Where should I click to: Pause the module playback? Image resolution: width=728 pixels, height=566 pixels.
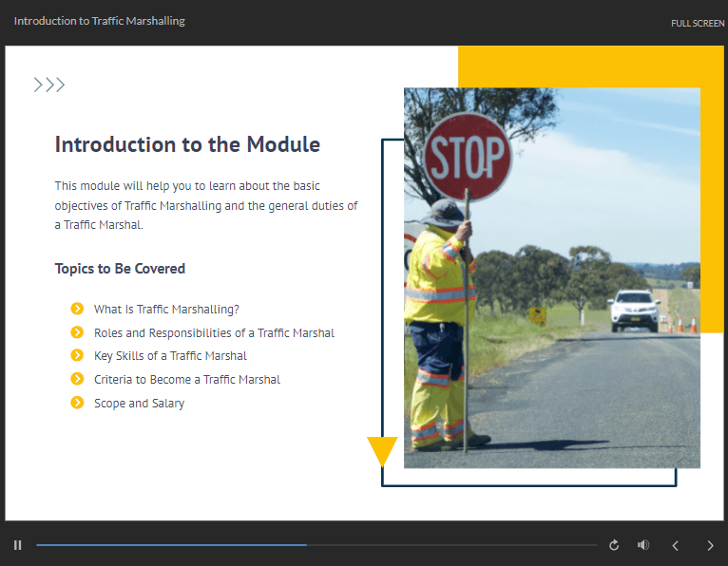click(17, 545)
